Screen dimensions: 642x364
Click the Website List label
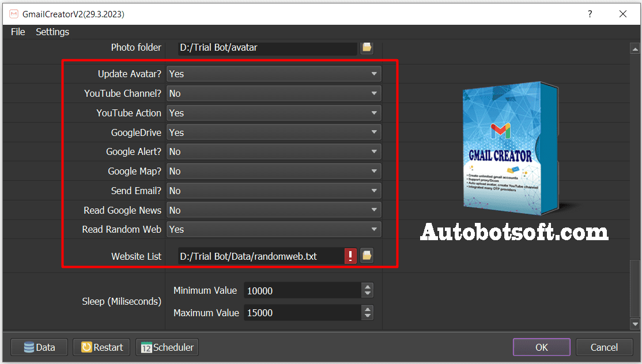coord(137,256)
